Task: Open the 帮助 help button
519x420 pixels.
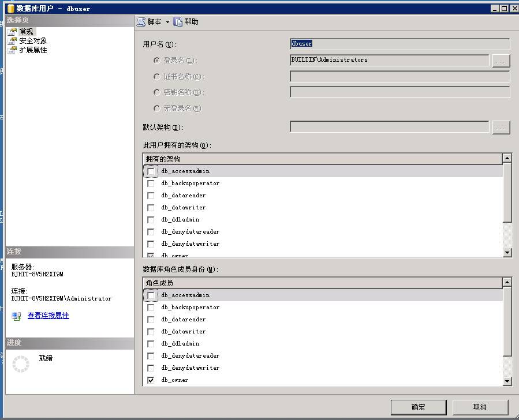Action: pyautogui.click(x=186, y=22)
